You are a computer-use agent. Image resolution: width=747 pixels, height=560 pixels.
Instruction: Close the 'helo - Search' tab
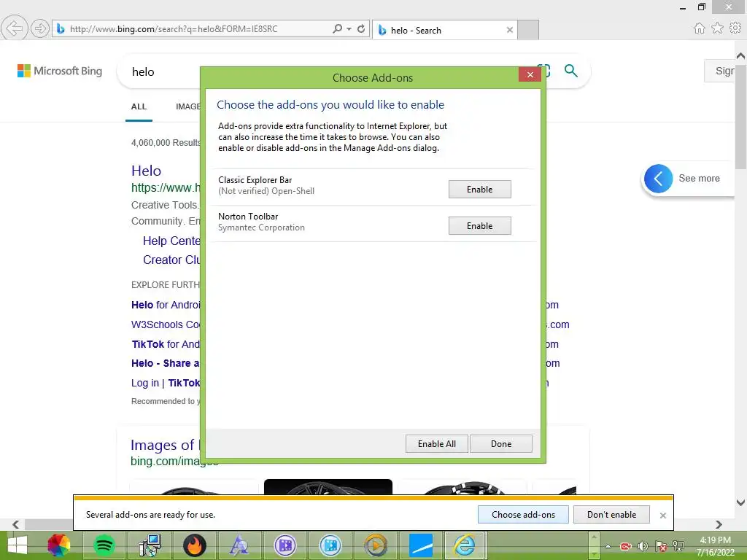pyautogui.click(x=510, y=30)
